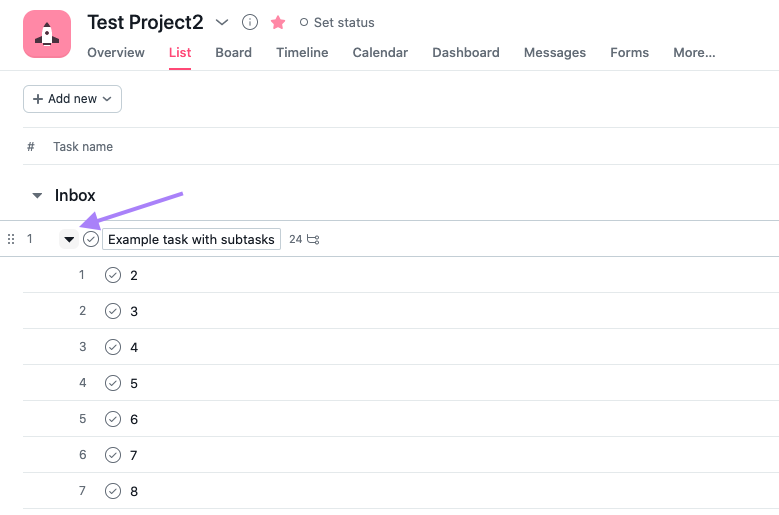Click the # column header

pos(31,147)
